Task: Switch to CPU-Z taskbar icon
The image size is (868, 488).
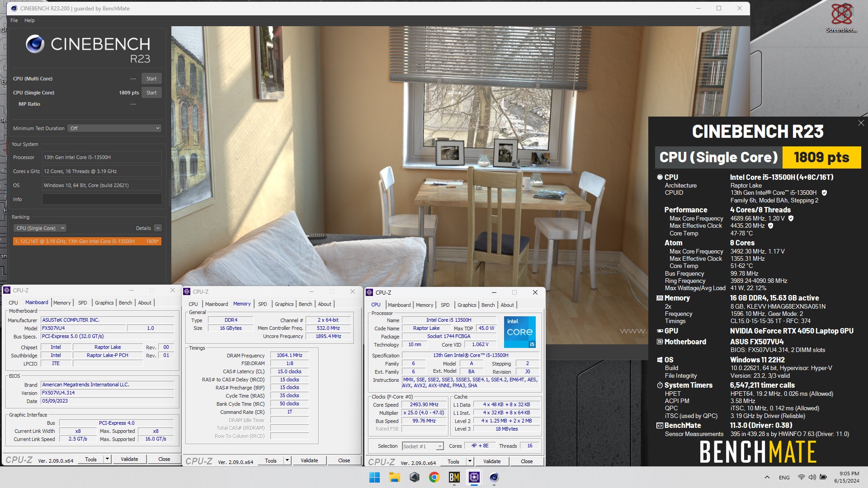Action: [474, 477]
